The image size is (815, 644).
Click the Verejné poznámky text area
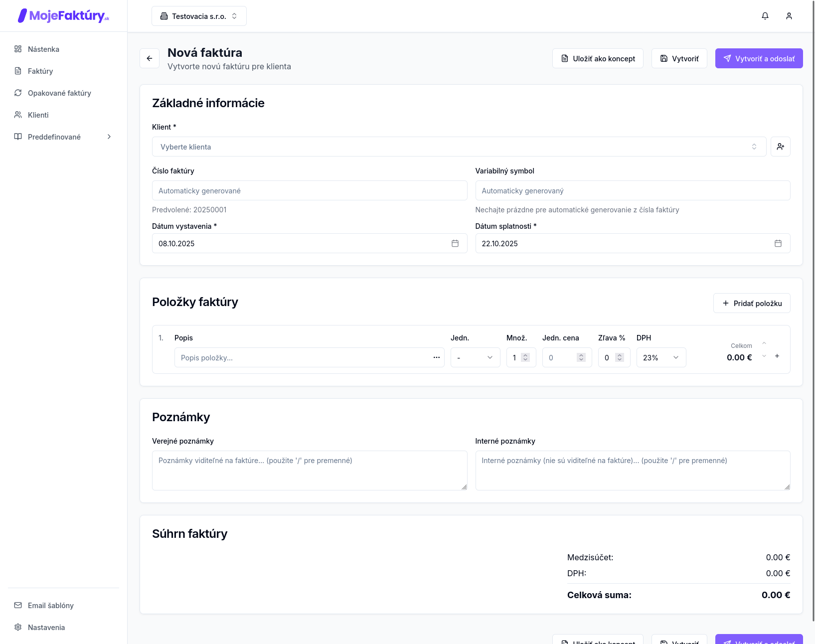click(309, 470)
